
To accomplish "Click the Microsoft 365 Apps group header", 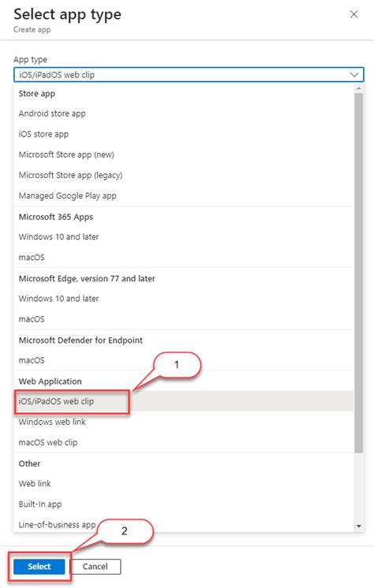I will pyautogui.click(x=56, y=217).
